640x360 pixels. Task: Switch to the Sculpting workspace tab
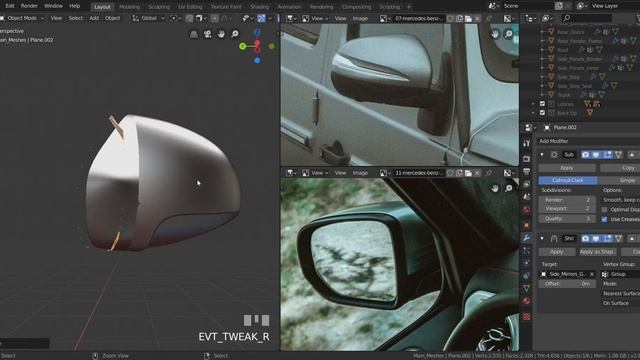pyautogui.click(x=159, y=7)
